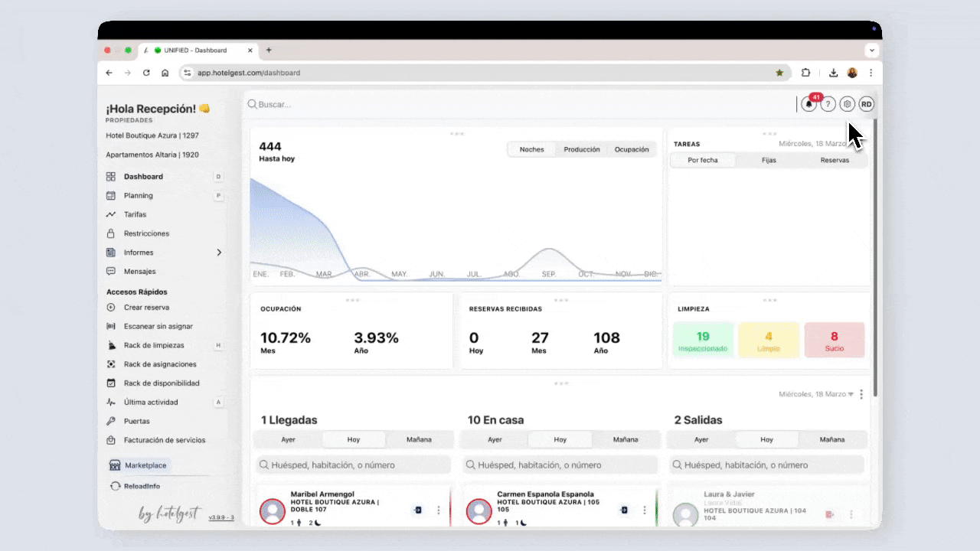This screenshot has width=980, height=551.
Task: Open the notifications bell icon
Action: 809,104
